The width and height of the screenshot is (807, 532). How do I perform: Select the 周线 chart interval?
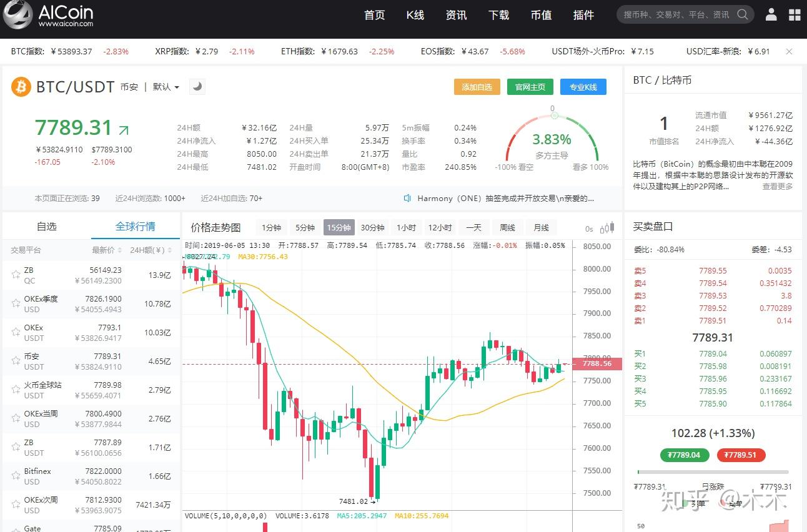[x=508, y=227]
